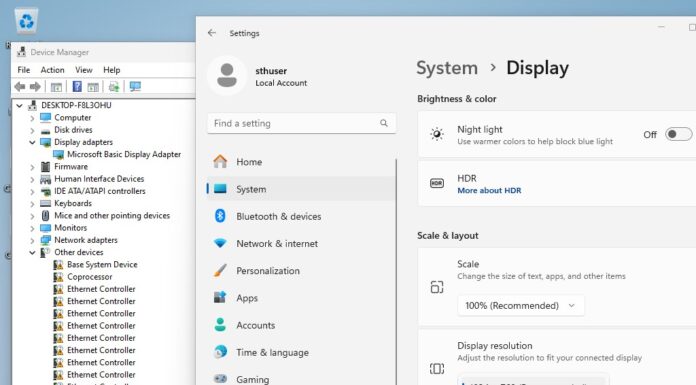The width and height of the screenshot is (696, 385).
Task: Expand the Monitors node
Action: click(x=32, y=228)
